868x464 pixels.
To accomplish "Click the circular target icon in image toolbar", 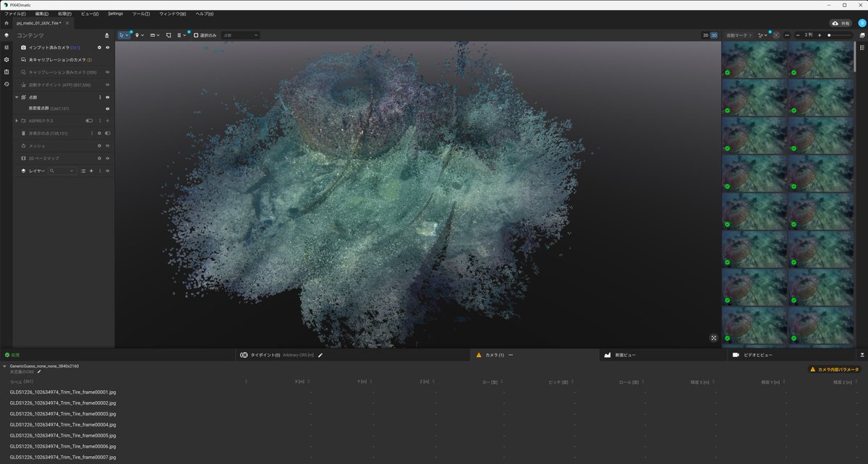I will pyautogui.click(x=775, y=35).
